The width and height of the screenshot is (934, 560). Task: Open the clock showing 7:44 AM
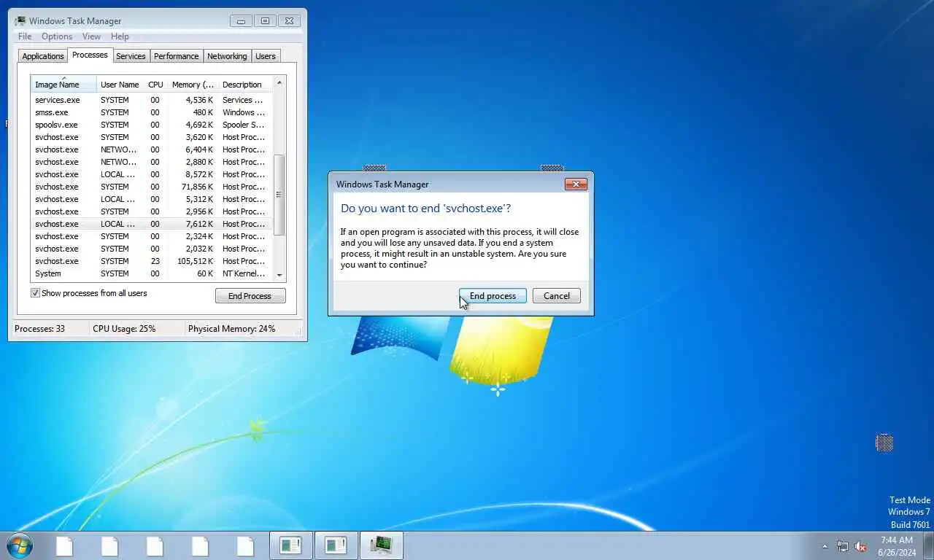click(897, 546)
